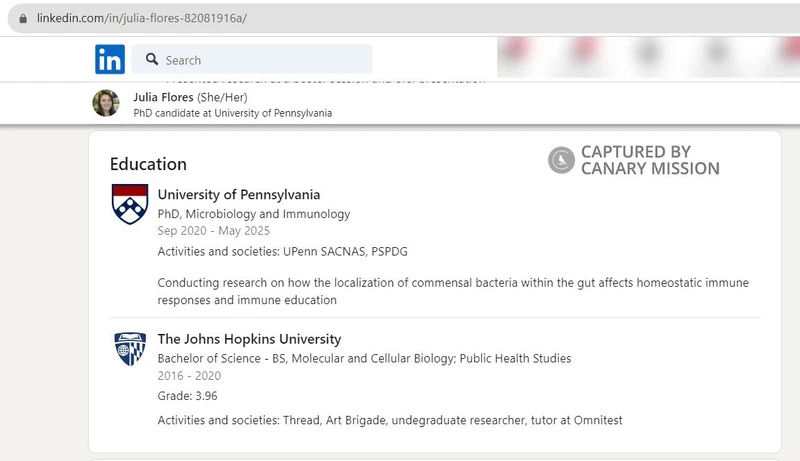Click 'Sep 2020 - May 2025' date text
The image size is (800, 461).
(213, 231)
